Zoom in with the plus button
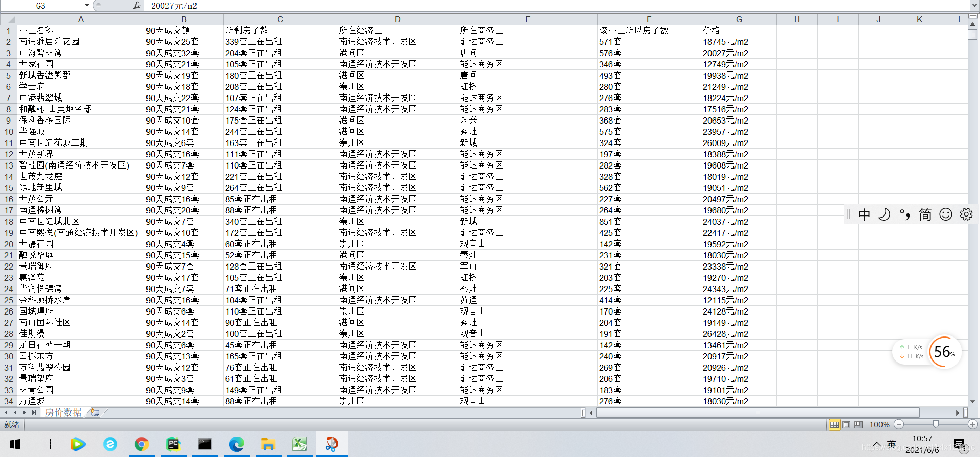 coord(973,424)
